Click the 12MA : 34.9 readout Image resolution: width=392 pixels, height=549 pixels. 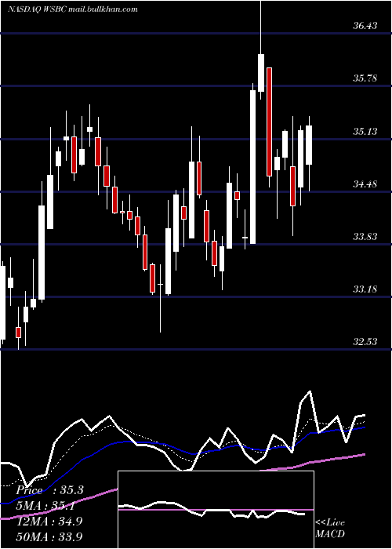pyautogui.click(x=49, y=521)
